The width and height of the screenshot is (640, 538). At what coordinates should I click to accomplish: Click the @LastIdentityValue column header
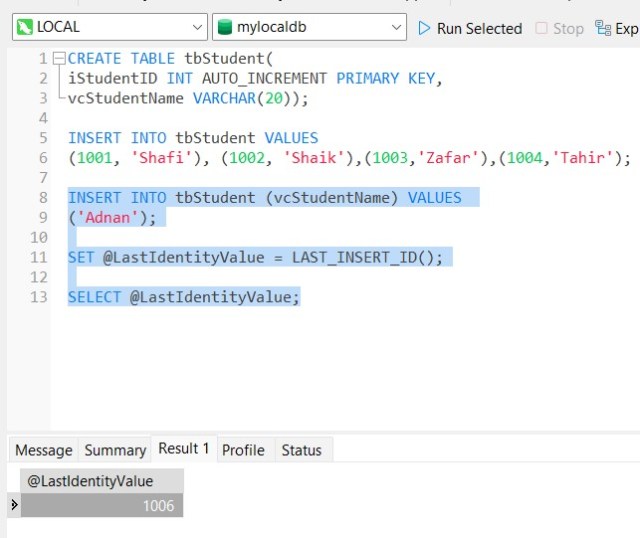[90, 481]
